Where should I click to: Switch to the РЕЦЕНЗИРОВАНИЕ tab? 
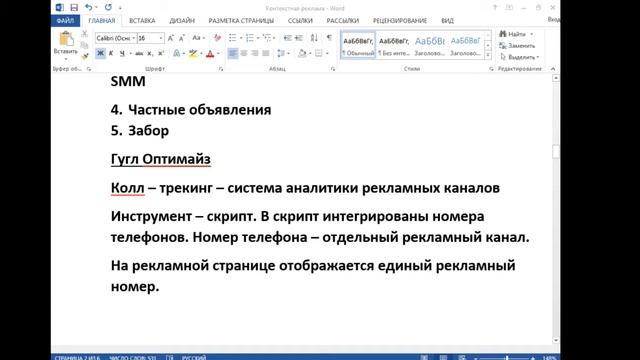[400, 20]
